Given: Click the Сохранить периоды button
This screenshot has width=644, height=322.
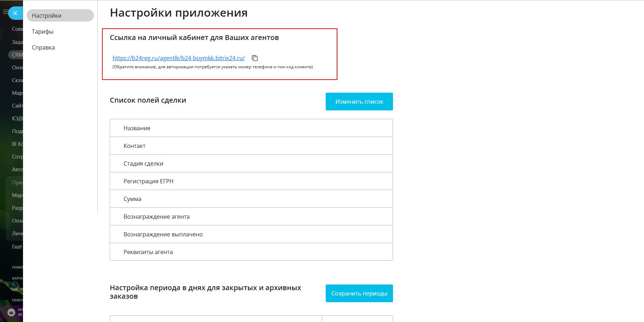Looking at the screenshot, I should pos(359,293).
